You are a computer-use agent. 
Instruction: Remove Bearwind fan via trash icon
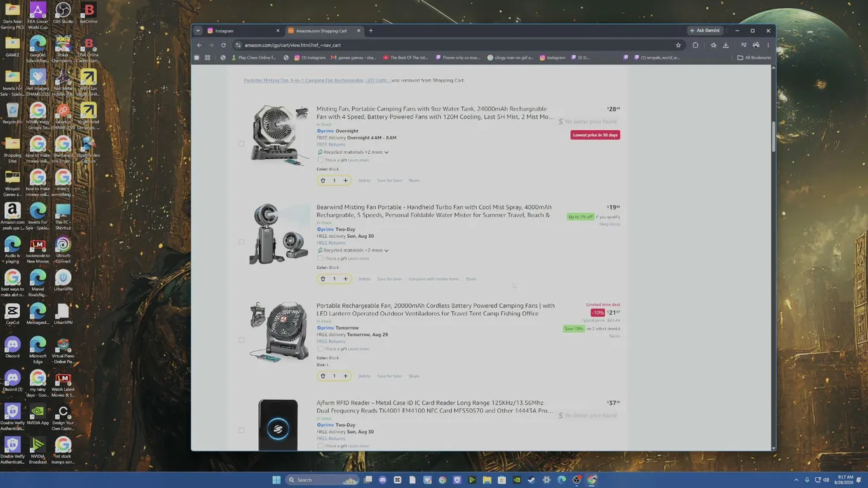(323, 279)
